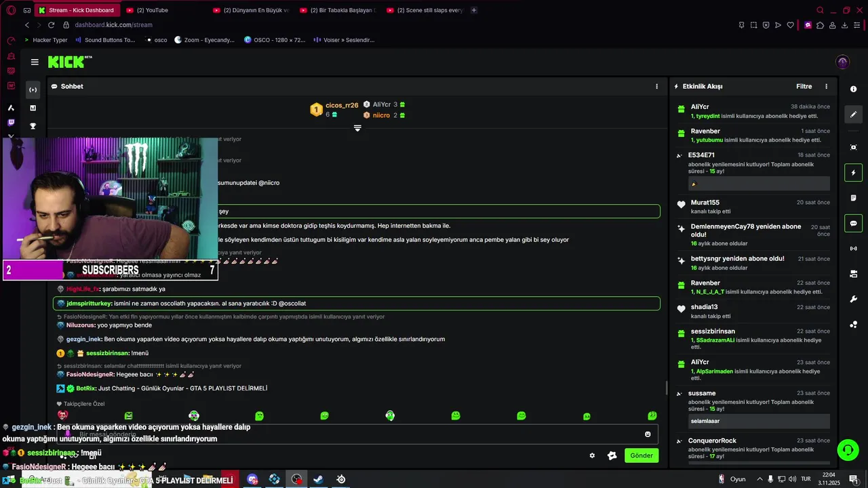Open the emoji picker in message box
This screenshot has height=488, width=868.
pos(648,434)
